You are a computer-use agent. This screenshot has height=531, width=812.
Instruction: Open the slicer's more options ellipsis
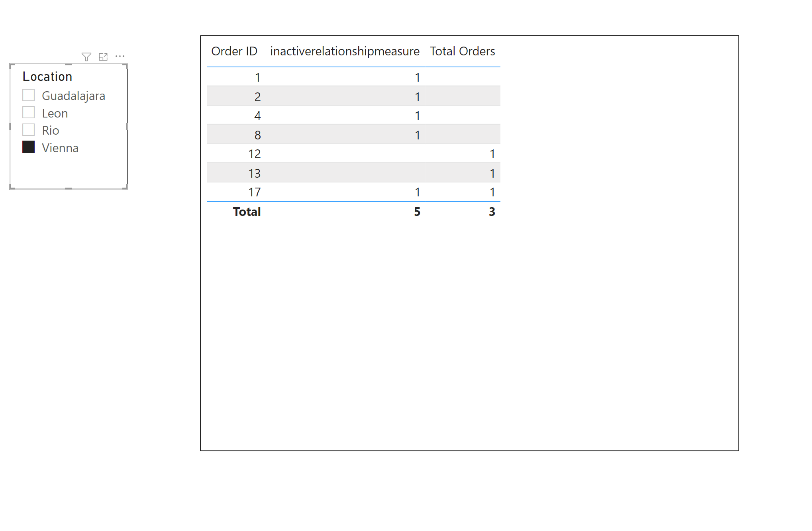click(x=120, y=57)
